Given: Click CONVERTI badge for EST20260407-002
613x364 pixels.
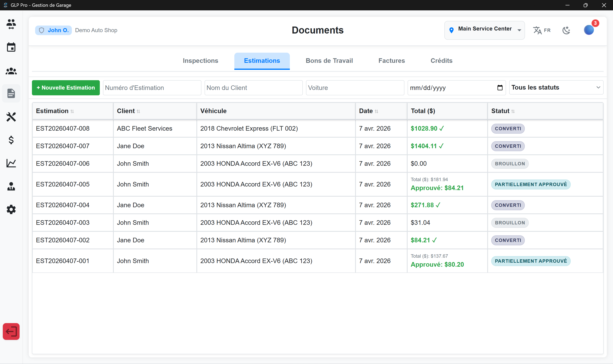Looking at the screenshot, I should pyautogui.click(x=508, y=240).
